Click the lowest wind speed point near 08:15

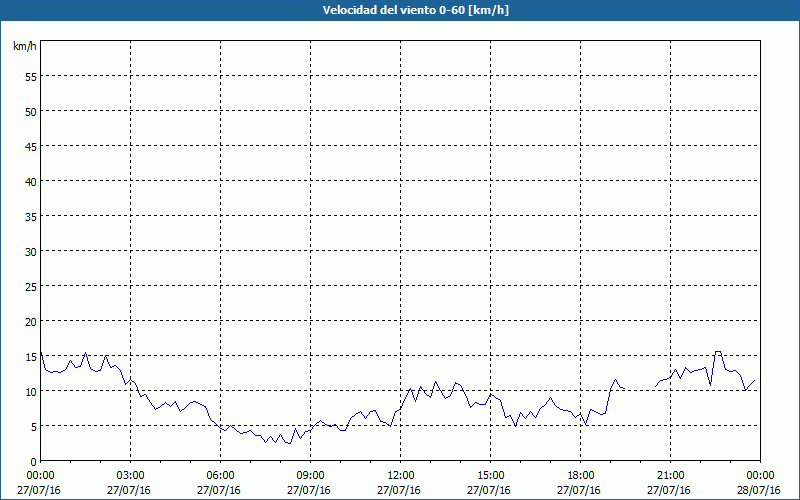pos(289,443)
